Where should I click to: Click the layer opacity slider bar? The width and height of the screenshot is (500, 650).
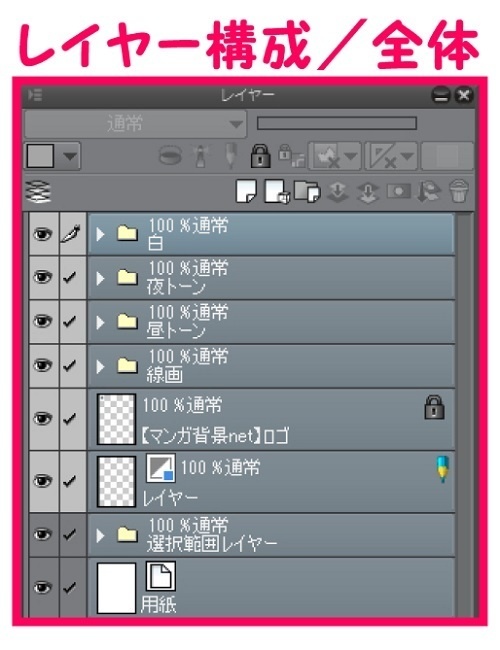337,123
